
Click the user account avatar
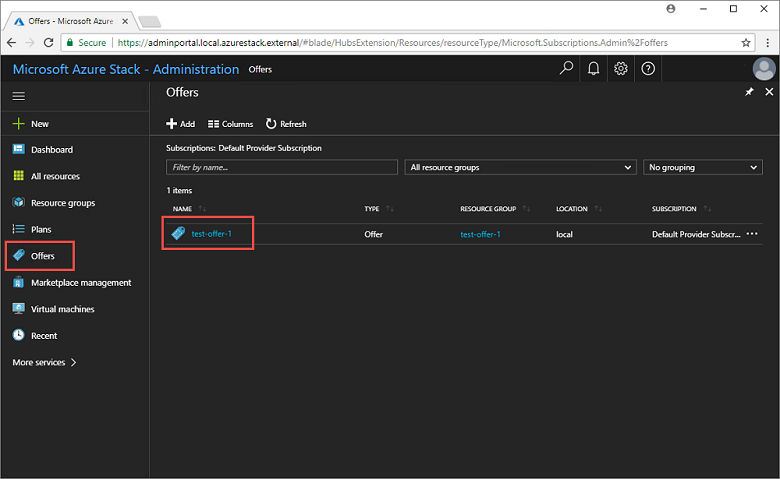coord(763,69)
